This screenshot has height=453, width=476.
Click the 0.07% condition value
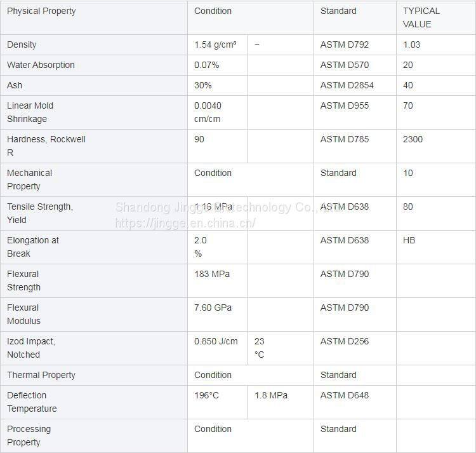click(x=207, y=65)
